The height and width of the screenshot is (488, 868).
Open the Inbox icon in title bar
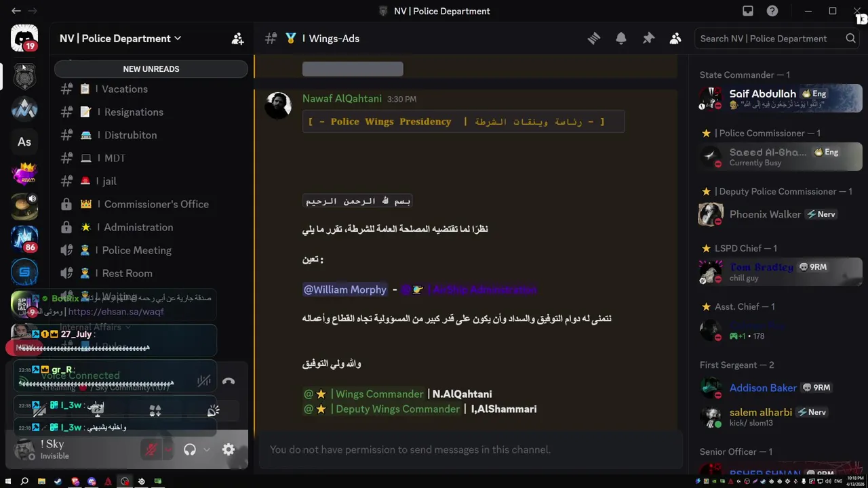[x=748, y=11]
